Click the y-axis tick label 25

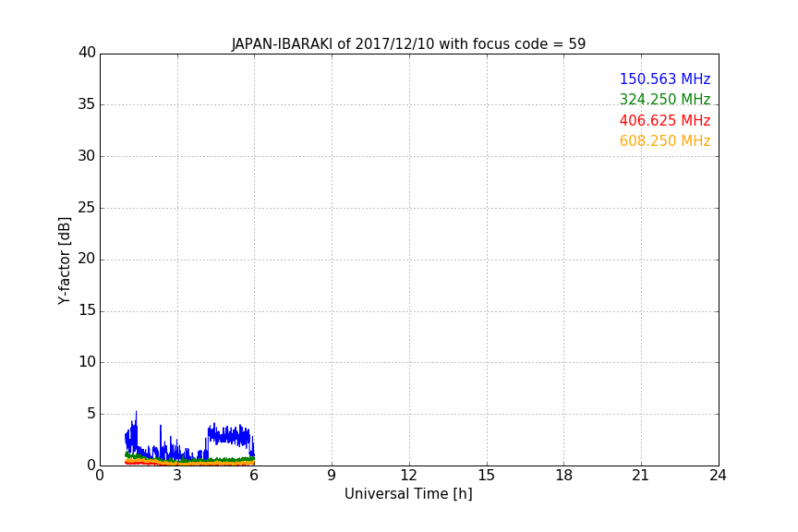[87, 207]
